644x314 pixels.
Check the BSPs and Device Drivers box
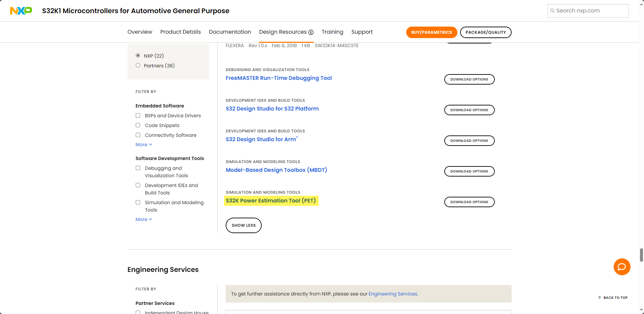138,116
